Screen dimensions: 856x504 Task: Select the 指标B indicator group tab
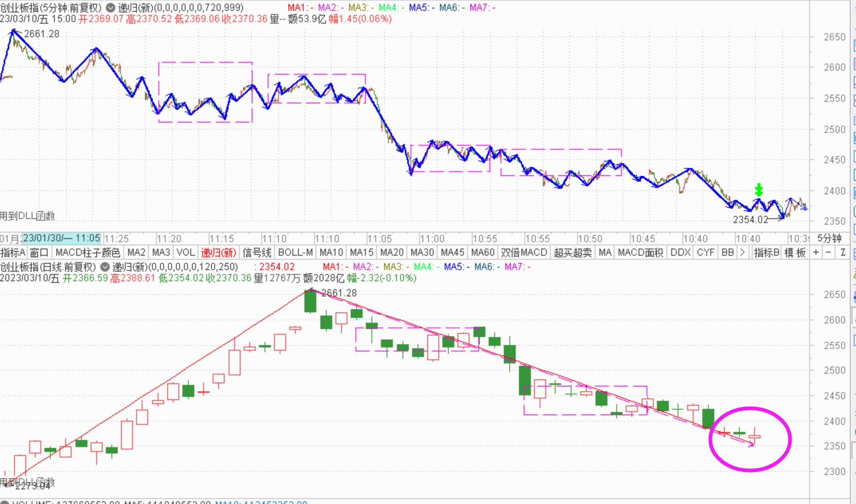(x=766, y=253)
